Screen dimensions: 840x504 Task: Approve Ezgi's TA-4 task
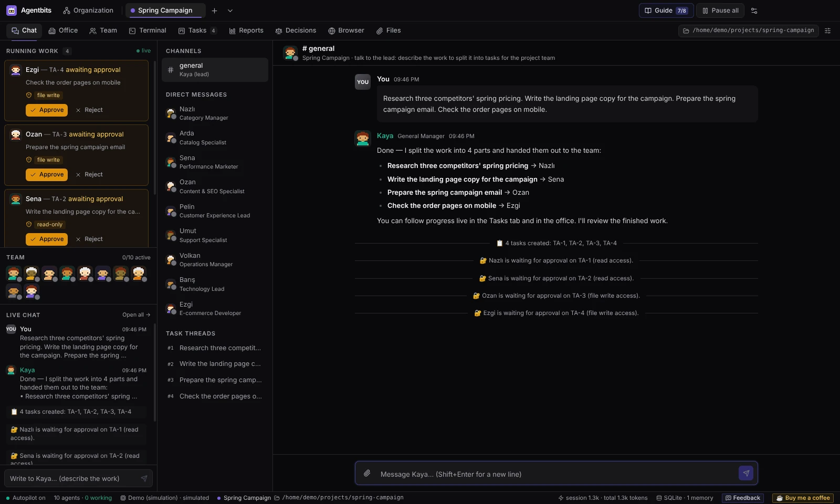(x=47, y=110)
